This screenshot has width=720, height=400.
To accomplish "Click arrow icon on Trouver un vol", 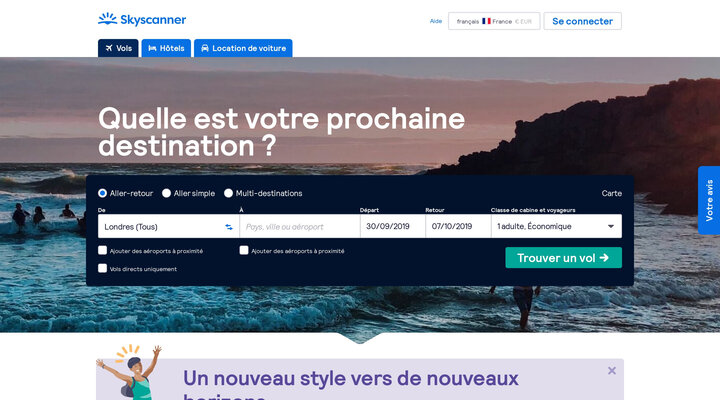I will click(x=604, y=258).
